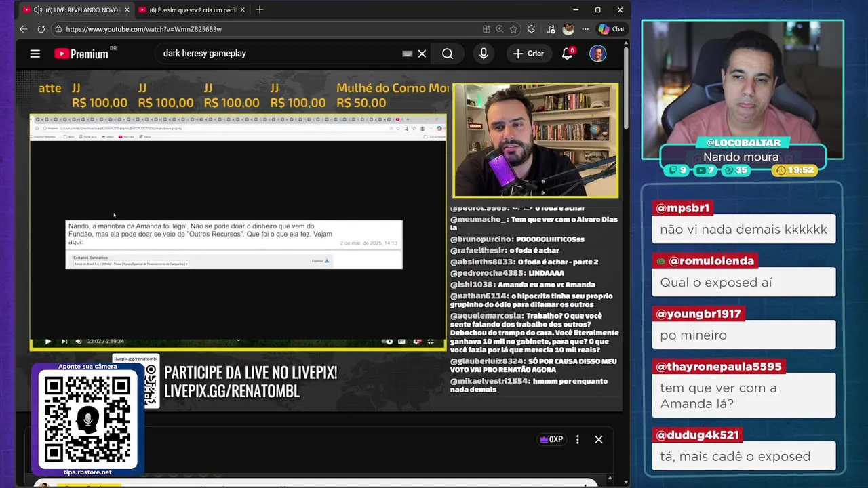Click the page vertical scrollbar
Image resolution: width=868 pixels, height=488 pixels.
(626, 88)
